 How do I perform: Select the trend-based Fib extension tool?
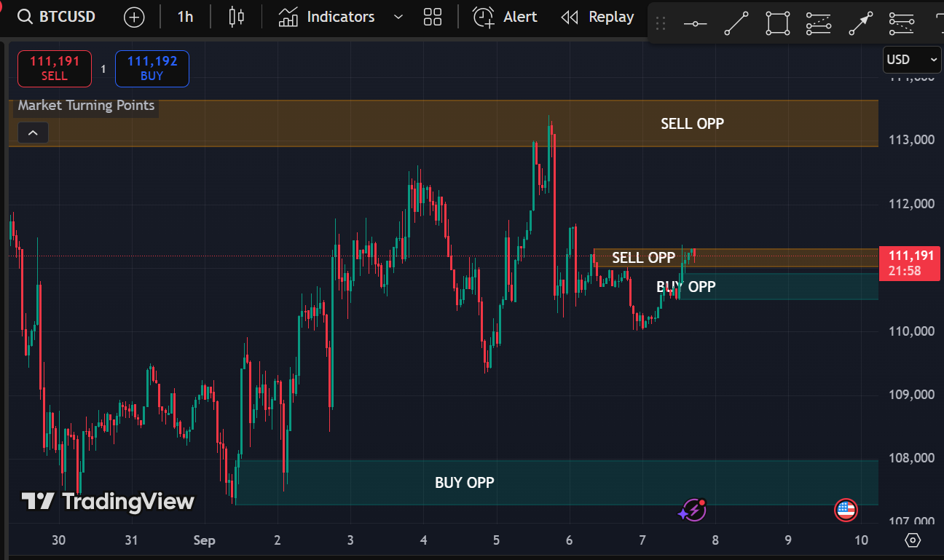[902, 24]
